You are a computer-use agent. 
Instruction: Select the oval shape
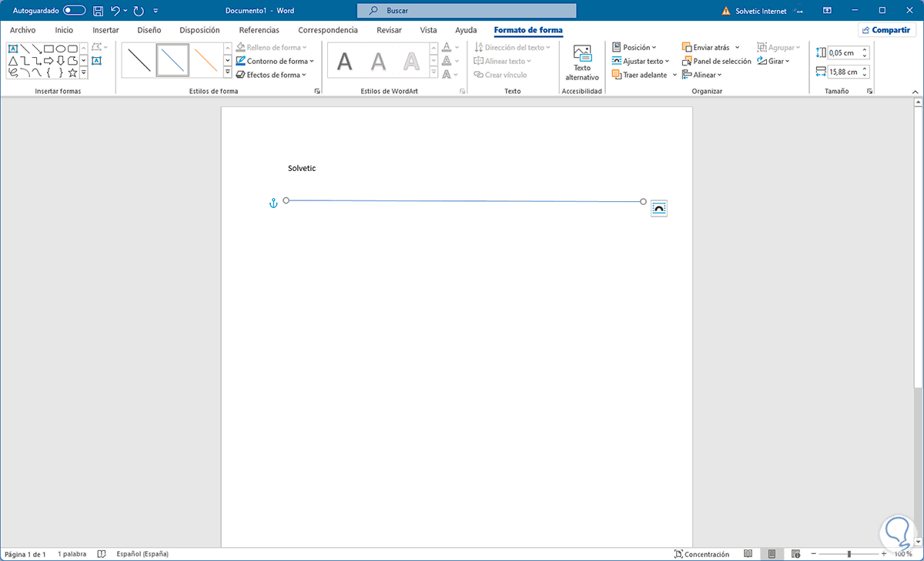point(61,48)
